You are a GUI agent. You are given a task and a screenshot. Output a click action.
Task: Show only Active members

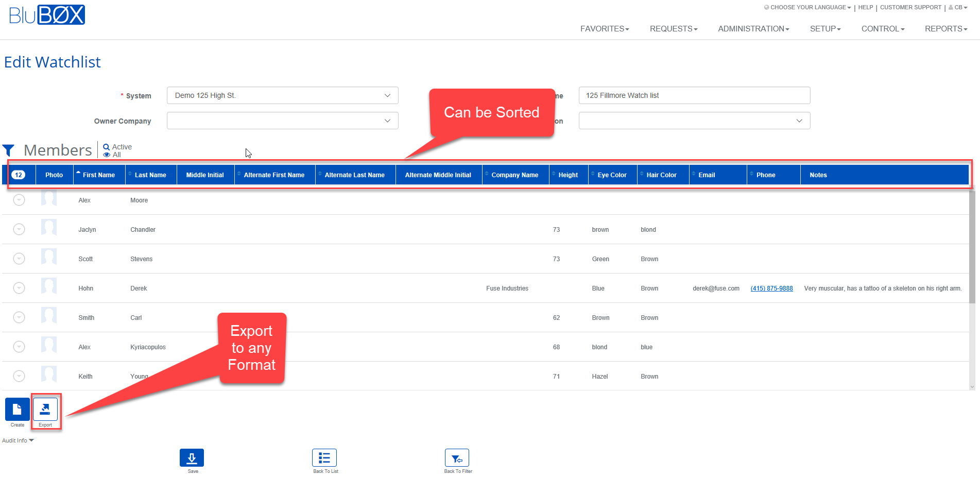(118, 147)
